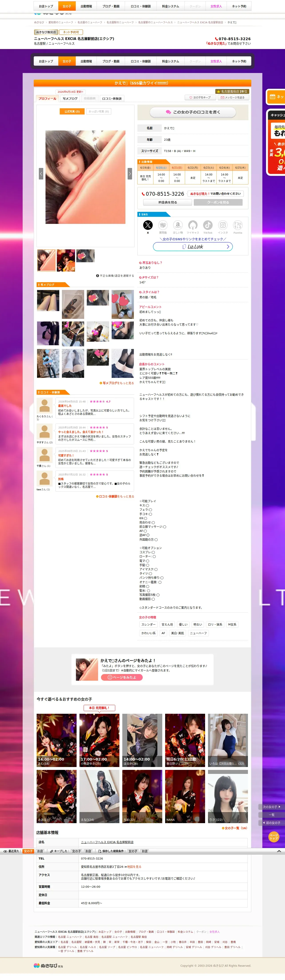
Task: Open 料金システム in the purple-framed menu bar
Action: coord(170,61)
